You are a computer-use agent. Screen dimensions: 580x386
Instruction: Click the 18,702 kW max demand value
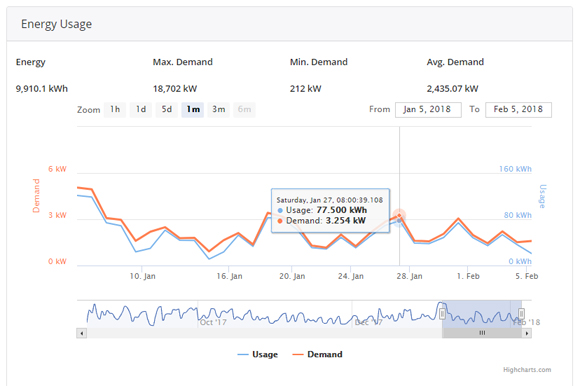pos(175,89)
